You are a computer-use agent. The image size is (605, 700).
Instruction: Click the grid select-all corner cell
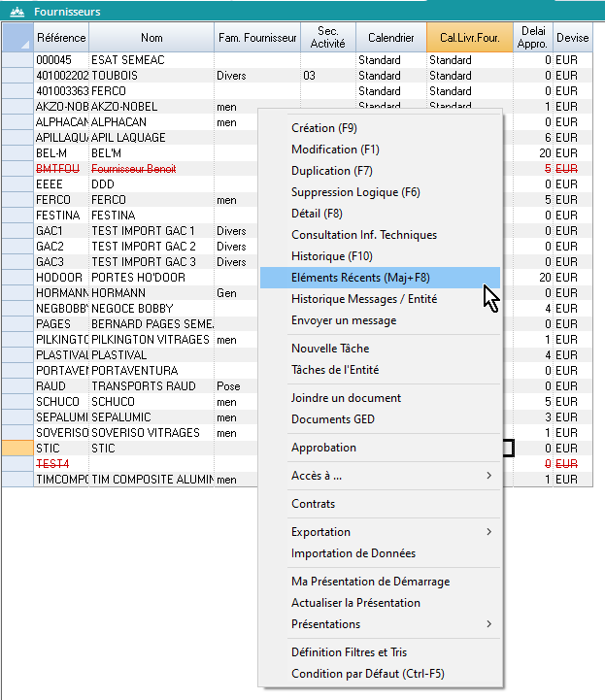click(17, 38)
